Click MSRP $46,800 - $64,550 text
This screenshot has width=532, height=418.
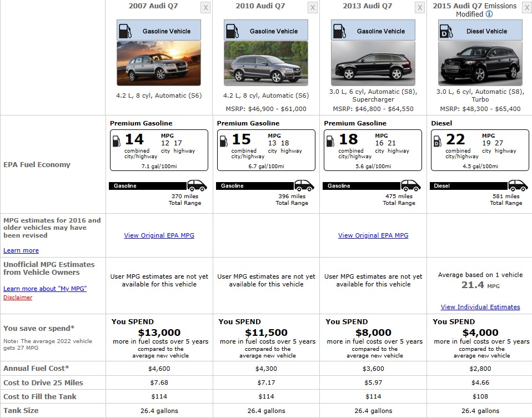click(373, 109)
